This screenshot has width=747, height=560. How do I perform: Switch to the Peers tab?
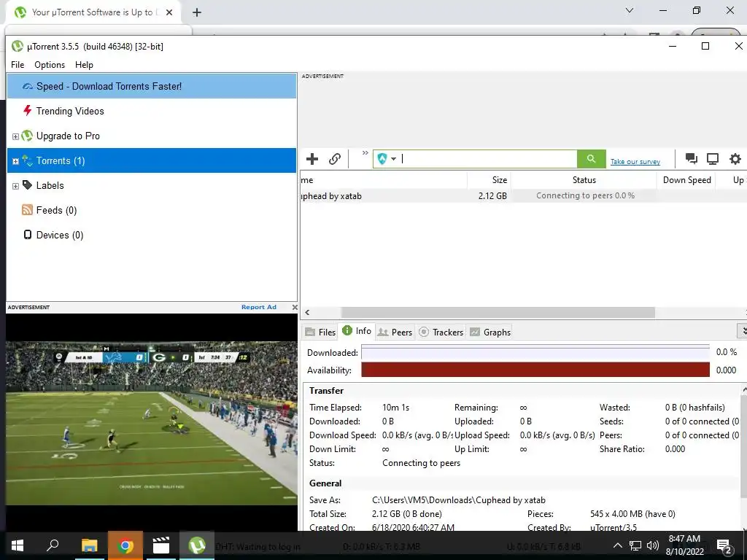pos(395,332)
